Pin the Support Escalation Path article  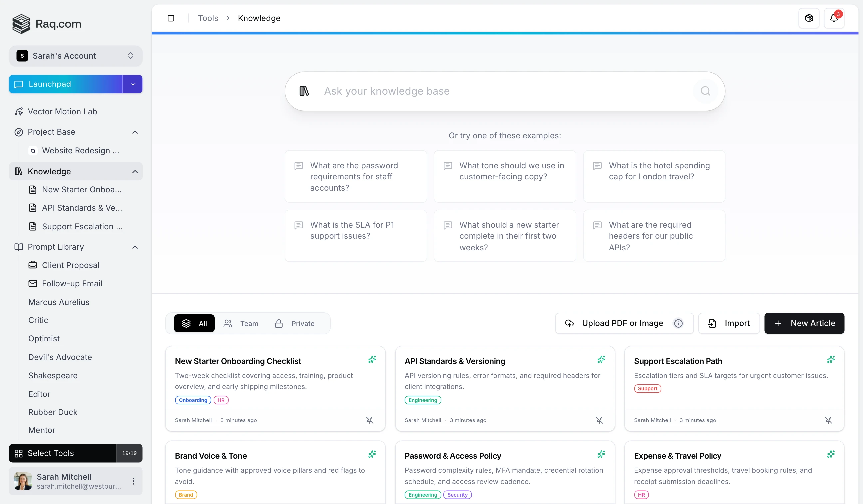(x=829, y=420)
